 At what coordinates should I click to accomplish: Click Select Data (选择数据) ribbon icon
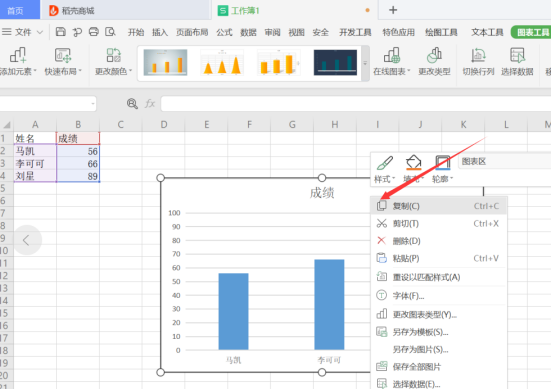517,61
